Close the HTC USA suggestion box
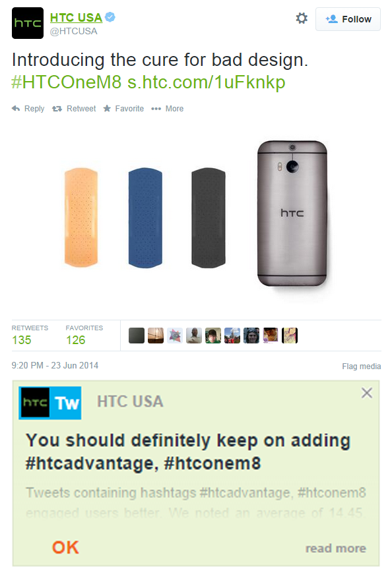Screen dimensions: 392x588 (x=367, y=393)
